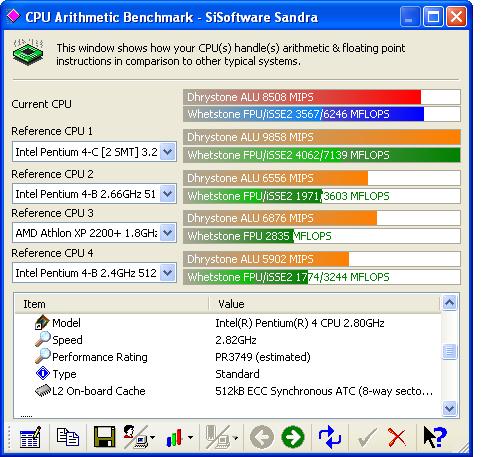
Task: Click the Value column header
Action: [325, 304]
